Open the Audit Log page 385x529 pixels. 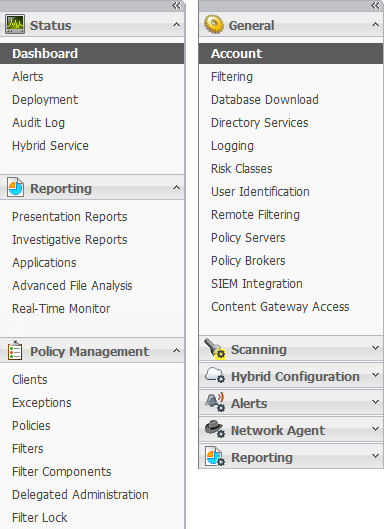[38, 123]
